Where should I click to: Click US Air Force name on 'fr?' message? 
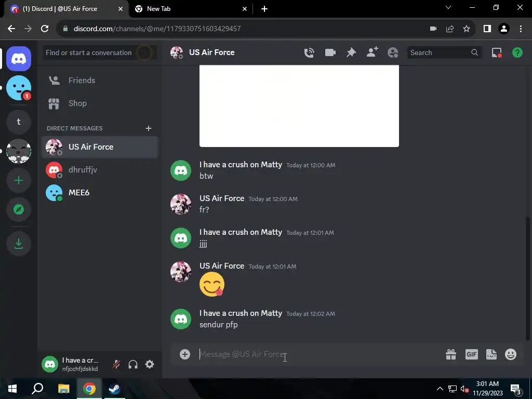pos(221,198)
